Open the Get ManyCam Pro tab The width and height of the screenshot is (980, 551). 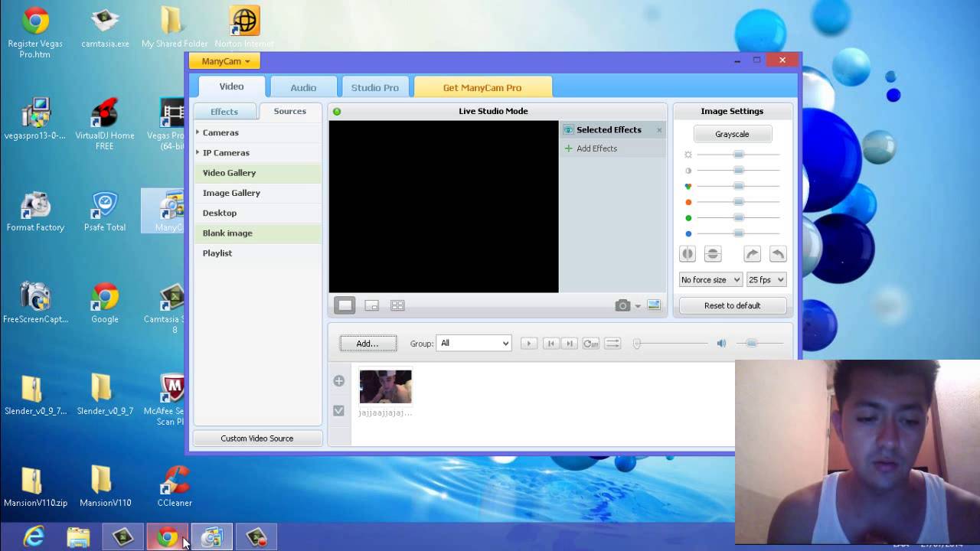(x=482, y=87)
